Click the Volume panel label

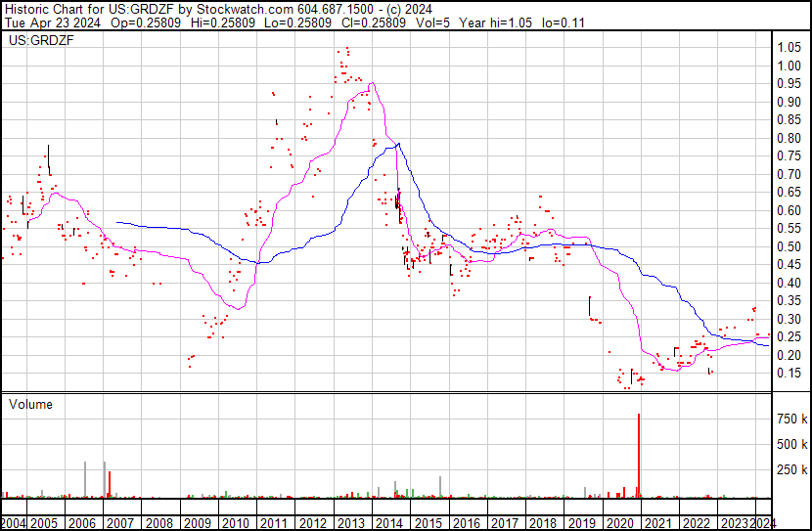30,404
